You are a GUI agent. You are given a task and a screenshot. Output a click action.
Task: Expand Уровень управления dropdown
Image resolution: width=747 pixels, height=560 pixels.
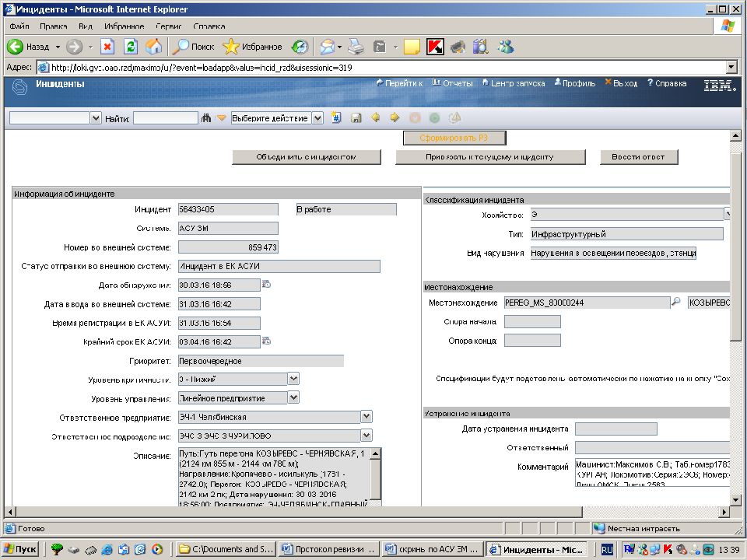pos(293,397)
